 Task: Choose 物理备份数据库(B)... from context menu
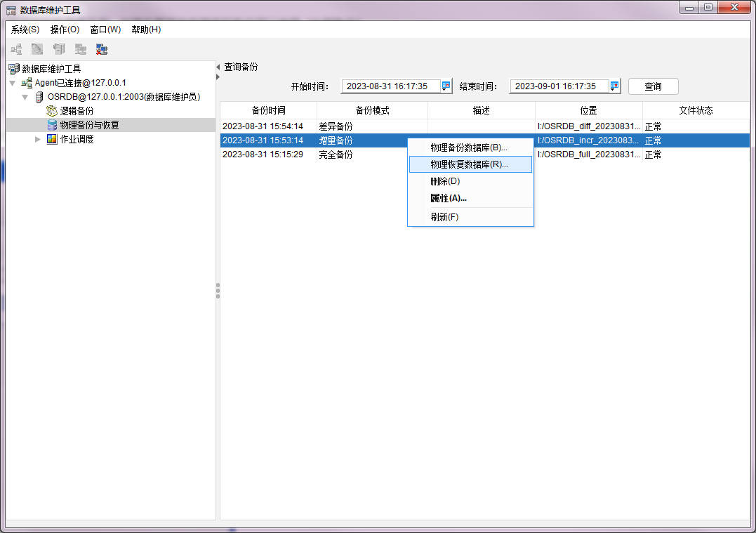(468, 147)
